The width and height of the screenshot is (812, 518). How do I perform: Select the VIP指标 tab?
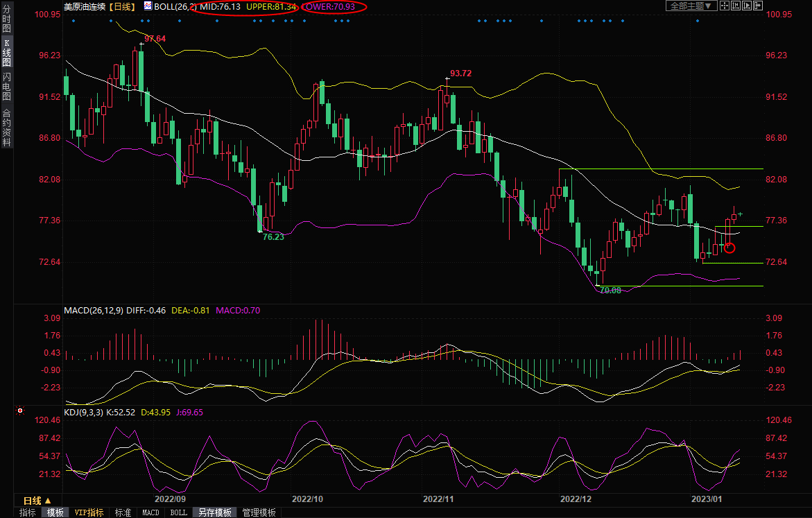pyautogui.click(x=89, y=512)
